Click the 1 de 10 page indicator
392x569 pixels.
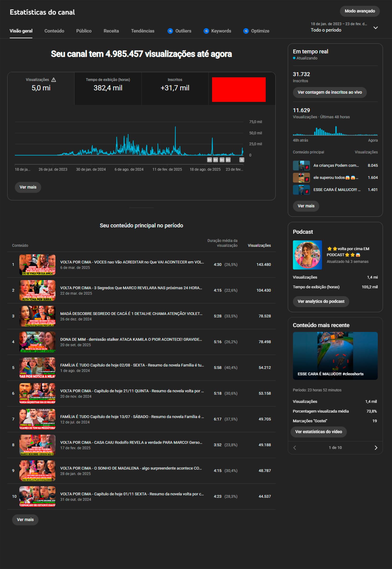tap(335, 448)
